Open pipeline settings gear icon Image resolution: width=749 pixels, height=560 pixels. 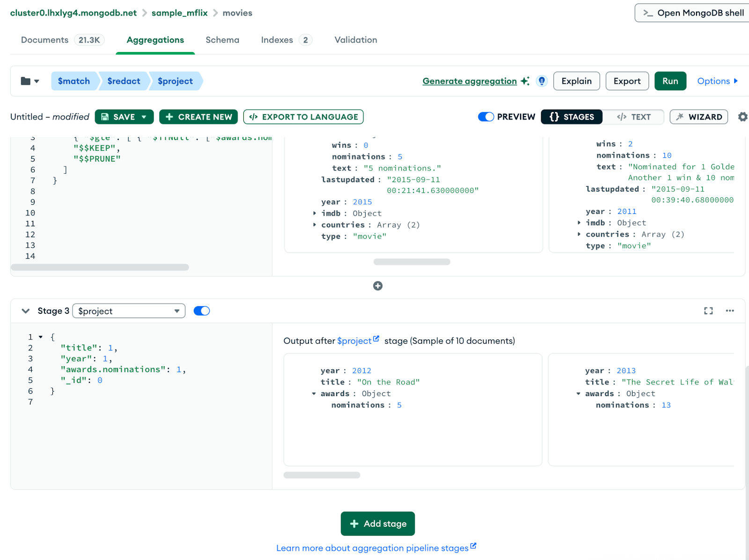click(x=742, y=117)
